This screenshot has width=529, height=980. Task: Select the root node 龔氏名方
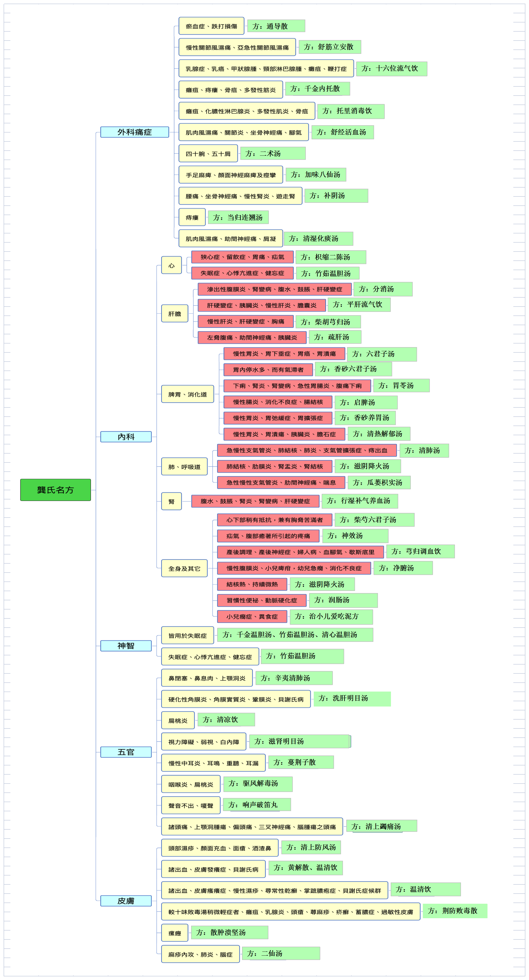(x=56, y=490)
